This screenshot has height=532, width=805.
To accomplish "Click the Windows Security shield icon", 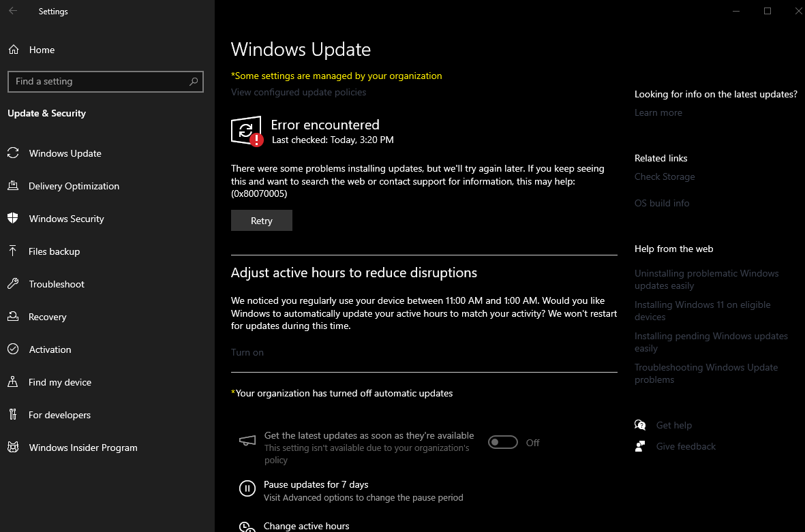I will point(14,218).
